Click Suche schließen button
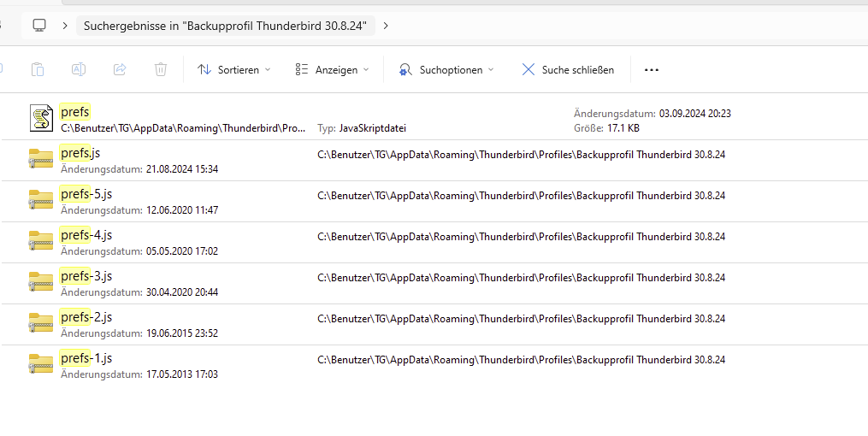The height and width of the screenshot is (436, 868). click(568, 70)
